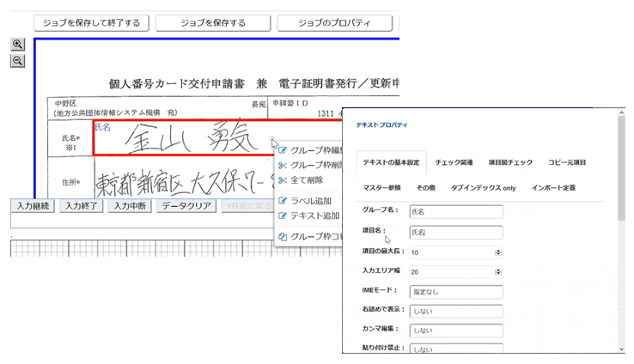Adjust 項目の最大長 stepper arrows
This screenshot has height=364, width=634.
point(498,252)
